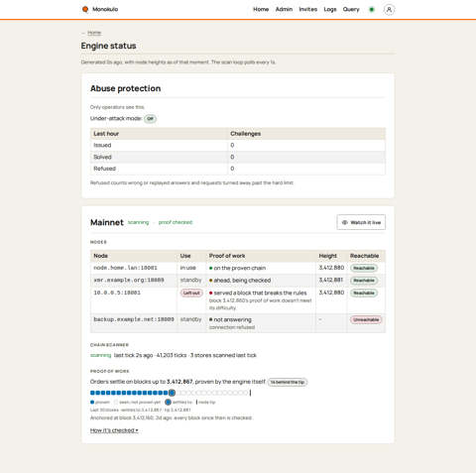Click the Under-attack mode Off badge

point(150,119)
